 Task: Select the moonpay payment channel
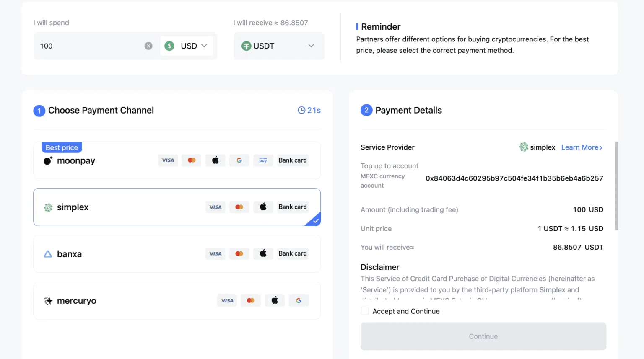pyautogui.click(x=177, y=160)
